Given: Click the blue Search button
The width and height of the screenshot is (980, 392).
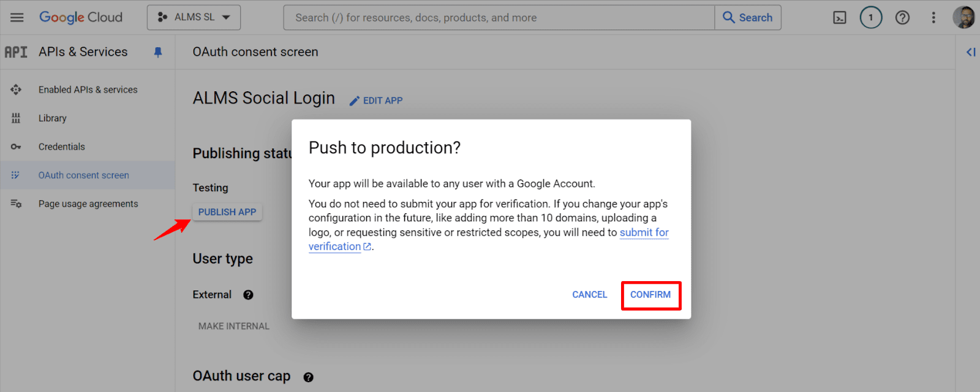Looking at the screenshot, I should click(748, 18).
